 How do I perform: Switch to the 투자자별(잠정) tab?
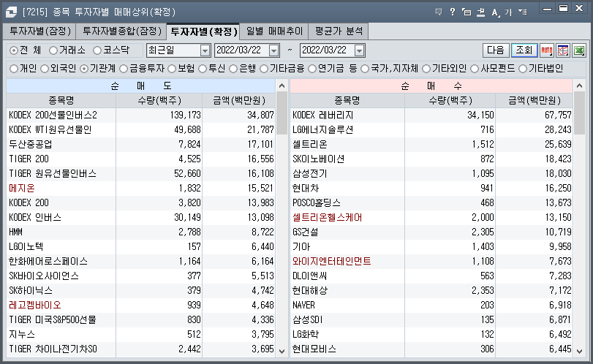point(39,31)
